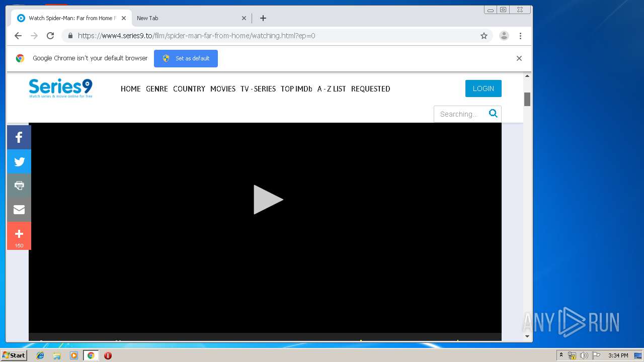
Task: Open GENRE menu
Action: pos(157,89)
